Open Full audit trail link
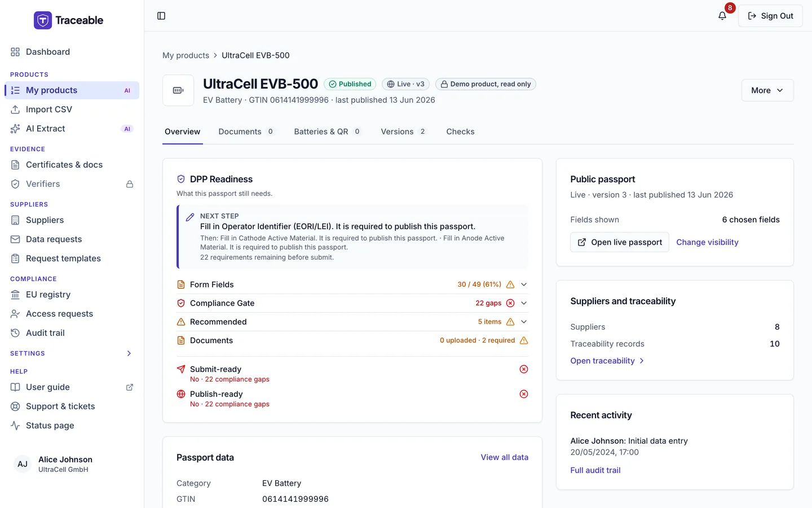 595,470
